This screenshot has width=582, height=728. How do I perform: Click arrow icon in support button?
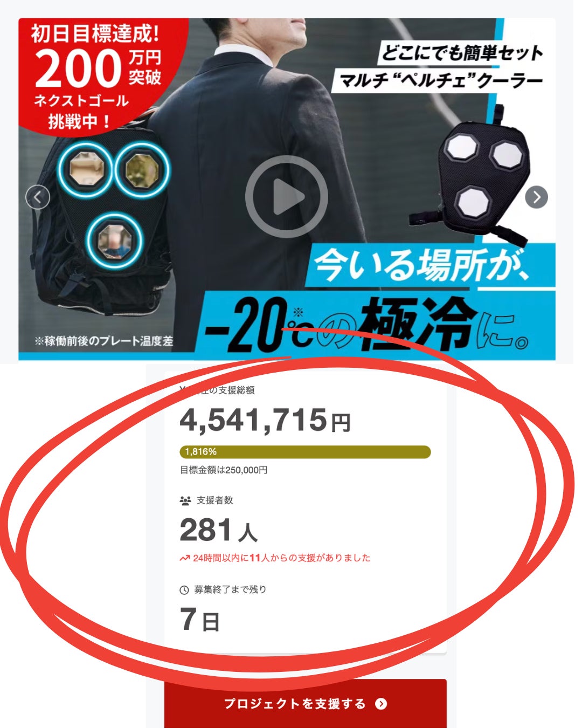click(381, 704)
